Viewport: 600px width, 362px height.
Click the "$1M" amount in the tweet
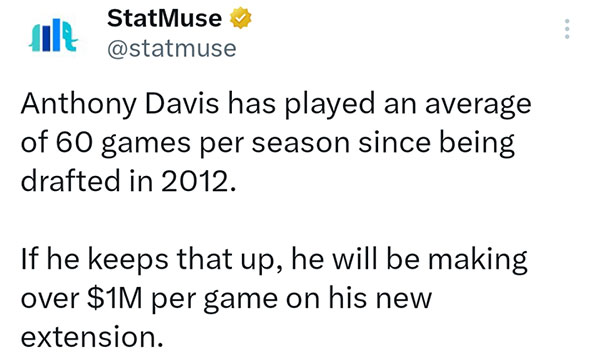point(114,298)
